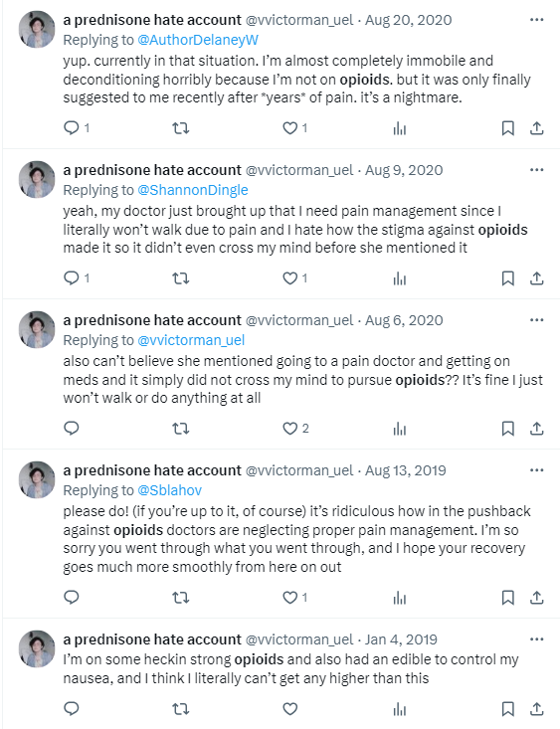
Task: Open more options on Aug 9, 2020 tweet
Action: [x=537, y=170]
